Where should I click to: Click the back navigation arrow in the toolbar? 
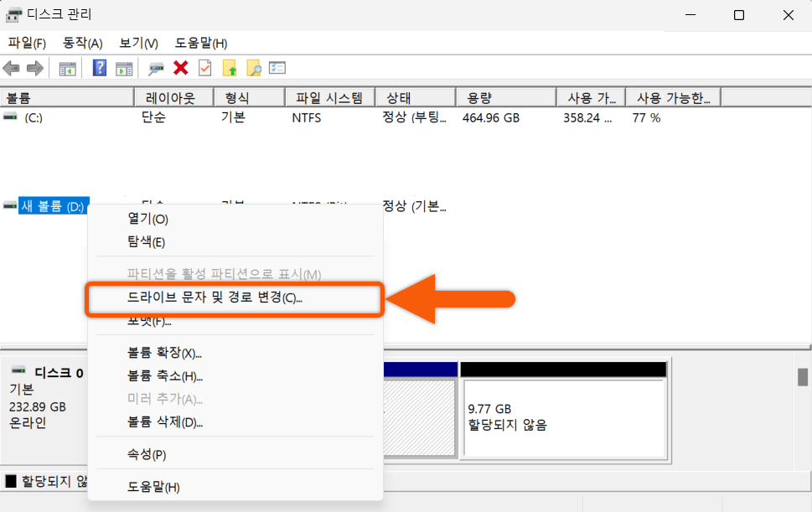[x=11, y=68]
